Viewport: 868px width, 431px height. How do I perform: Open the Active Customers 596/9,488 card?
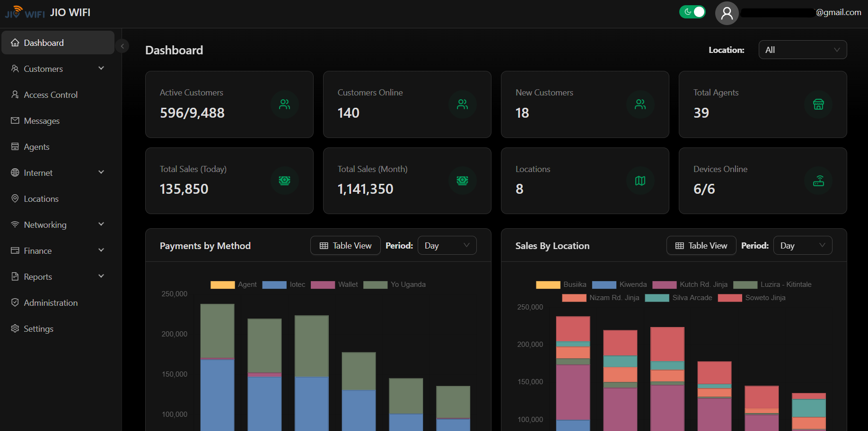tap(229, 104)
